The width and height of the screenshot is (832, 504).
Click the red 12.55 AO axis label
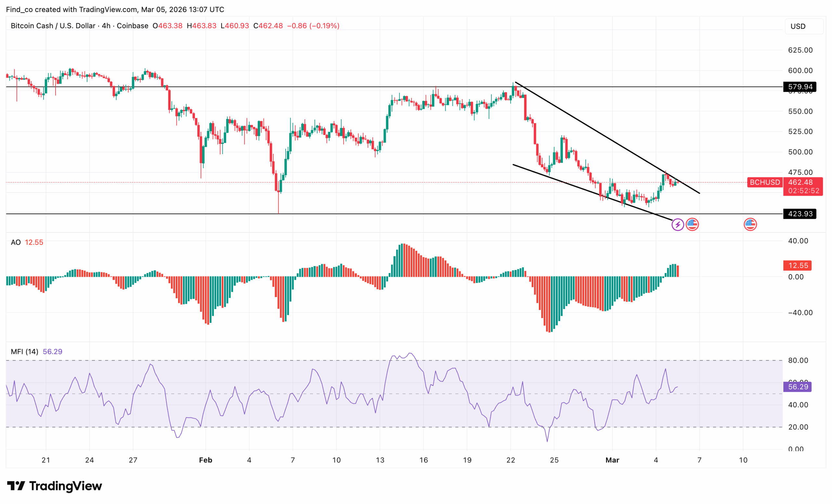[x=797, y=265]
